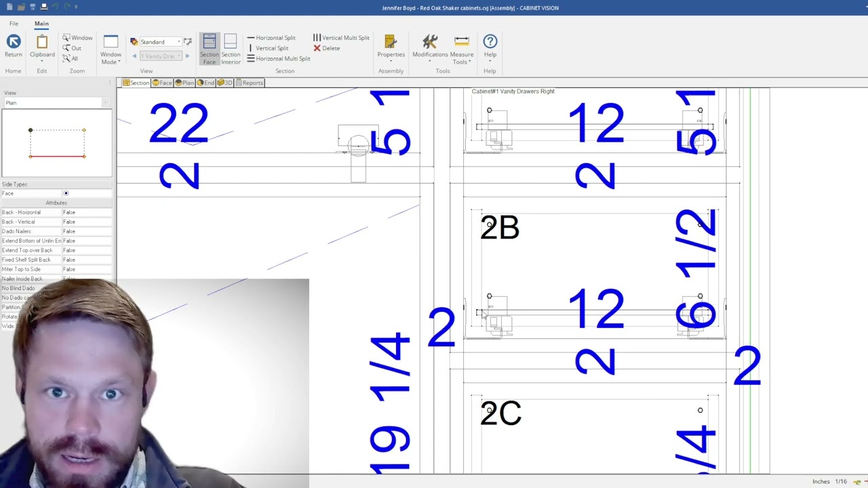Click the plan preview thumbnail
The width and height of the screenshot is (868, 488).
tap(57, 143)
